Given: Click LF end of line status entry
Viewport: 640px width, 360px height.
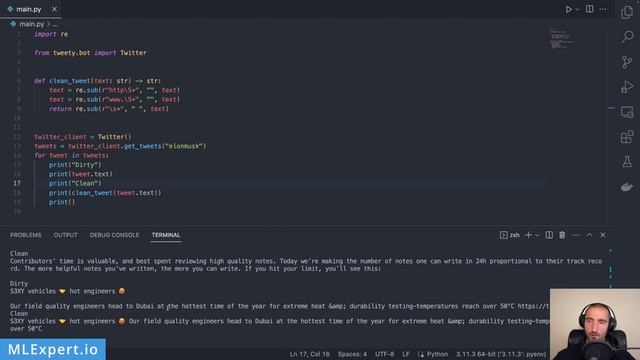Looking at the screenshot, I should coord(406,354).
